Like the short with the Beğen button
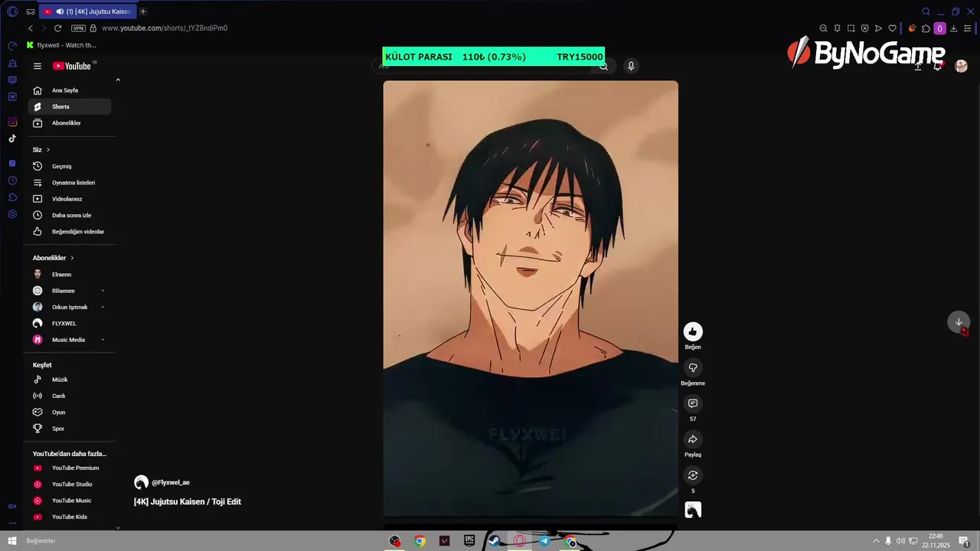980x551 pixels. pyautogui.click(x=693, y=331)
